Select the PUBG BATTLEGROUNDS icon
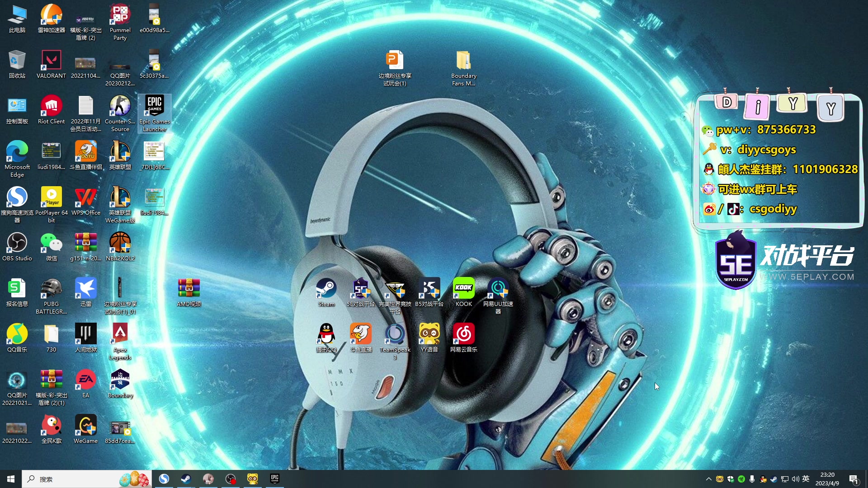Viewport: 868px width, 488px height. point(51,296)
